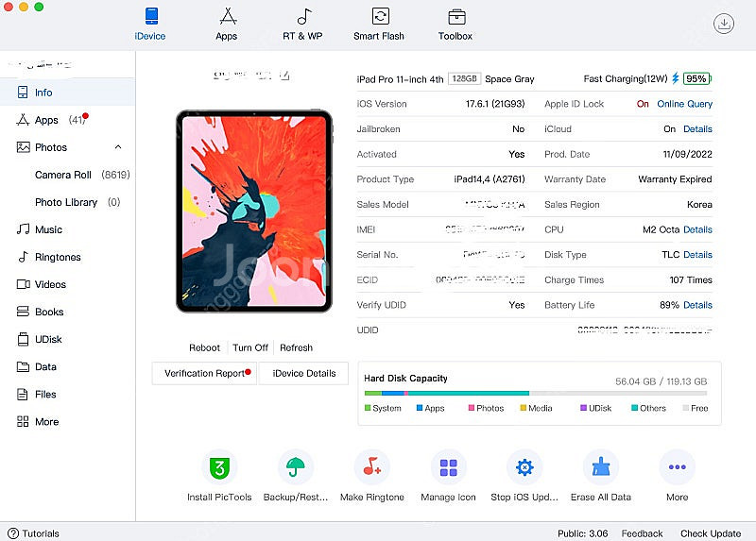Open the Verification Report
Viewport: 756px width, 541px height.
tap(204, 373)
